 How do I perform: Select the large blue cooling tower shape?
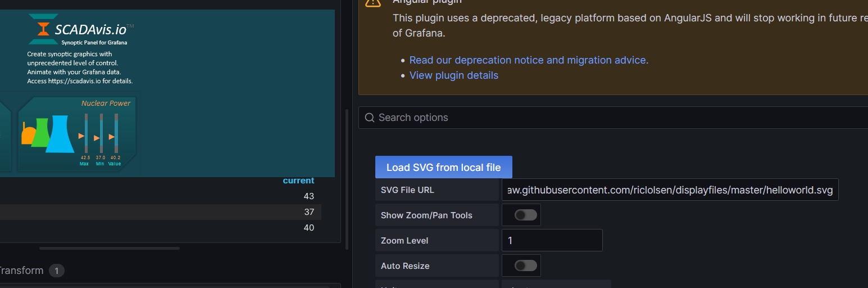60,135
